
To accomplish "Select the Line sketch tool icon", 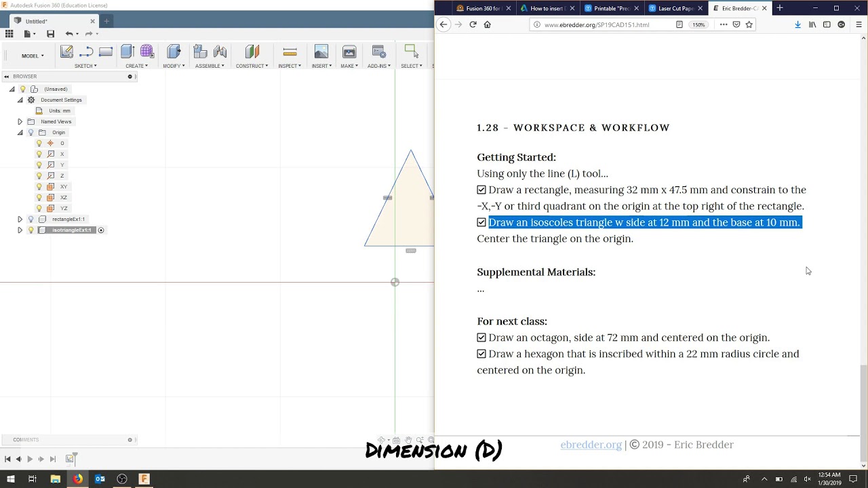I will (x=86, y=52).
